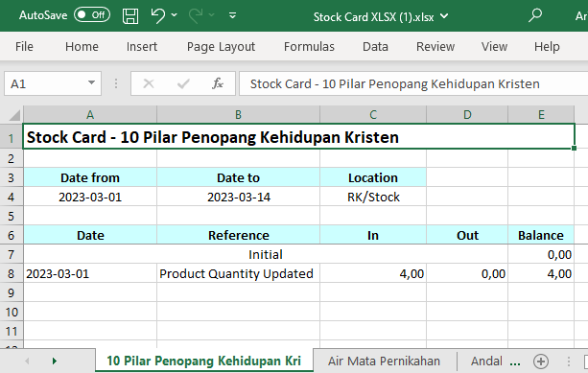Screen dimensions: 588x373
Task: Click the Save floppy disk icon
Action: click(x=130, y=16)
